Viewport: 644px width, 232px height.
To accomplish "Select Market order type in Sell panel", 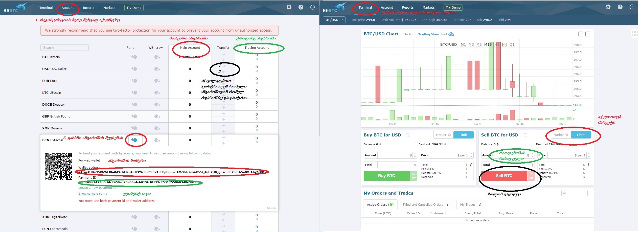I will tap(561, 135).
